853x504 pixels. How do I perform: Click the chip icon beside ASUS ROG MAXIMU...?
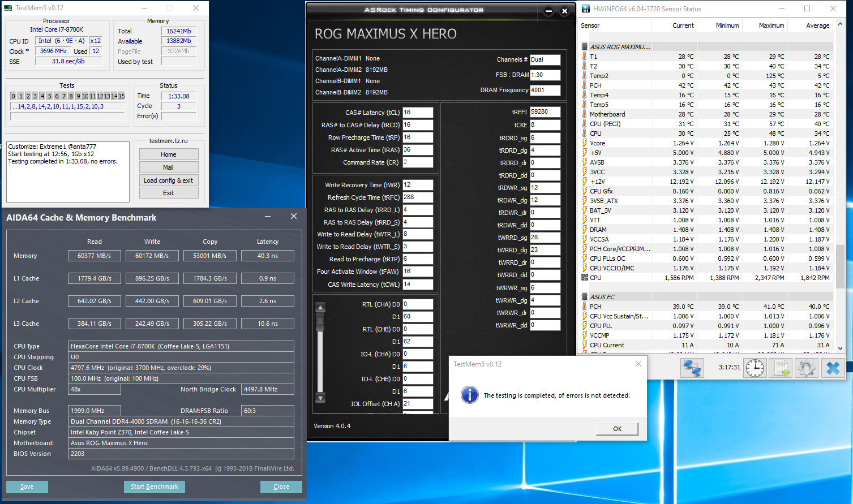(x=585, y=47)
